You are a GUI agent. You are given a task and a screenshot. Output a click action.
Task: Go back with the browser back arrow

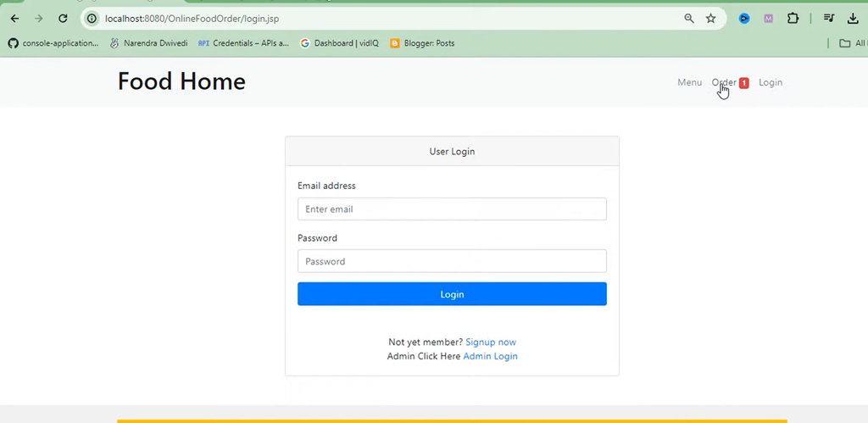click(15, 19)
